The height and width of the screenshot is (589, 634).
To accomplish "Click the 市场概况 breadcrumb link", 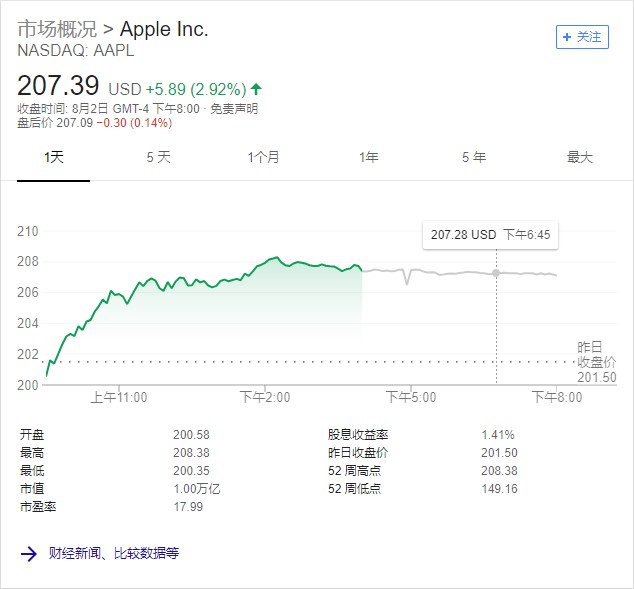I will (x=57, y=29).
